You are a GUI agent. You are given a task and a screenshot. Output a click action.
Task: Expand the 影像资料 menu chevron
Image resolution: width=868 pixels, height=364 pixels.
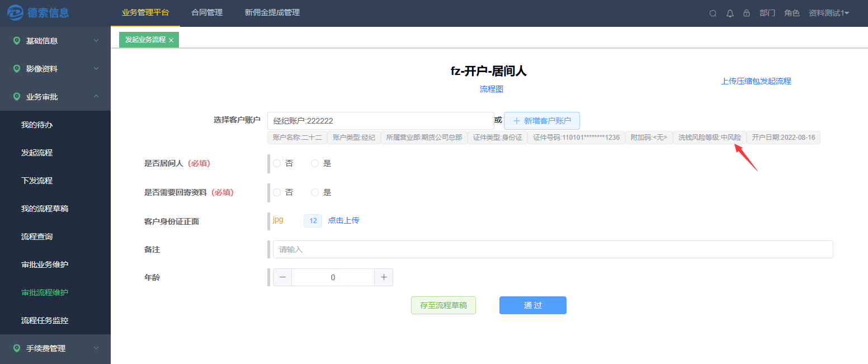(x=96, y=69)
